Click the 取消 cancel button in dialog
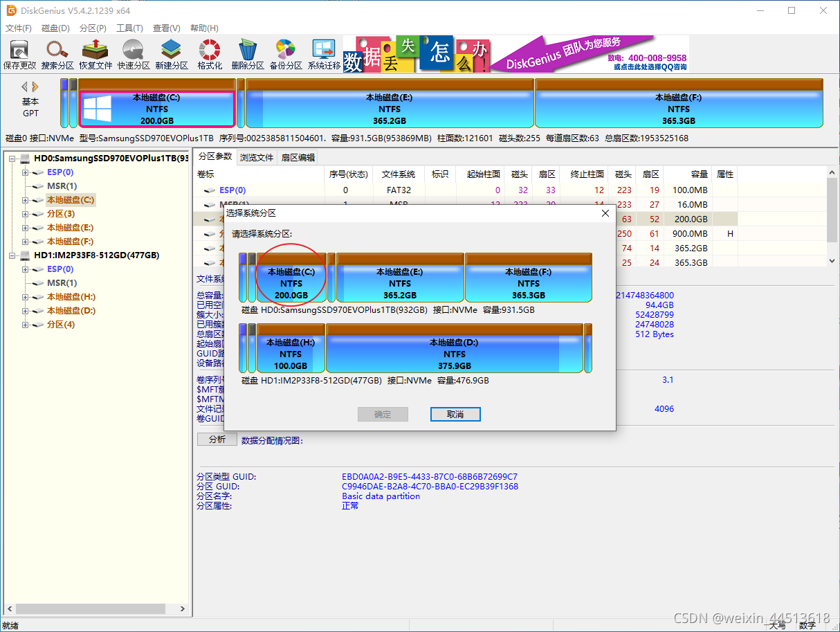The image size is (840, 632). 455,414
